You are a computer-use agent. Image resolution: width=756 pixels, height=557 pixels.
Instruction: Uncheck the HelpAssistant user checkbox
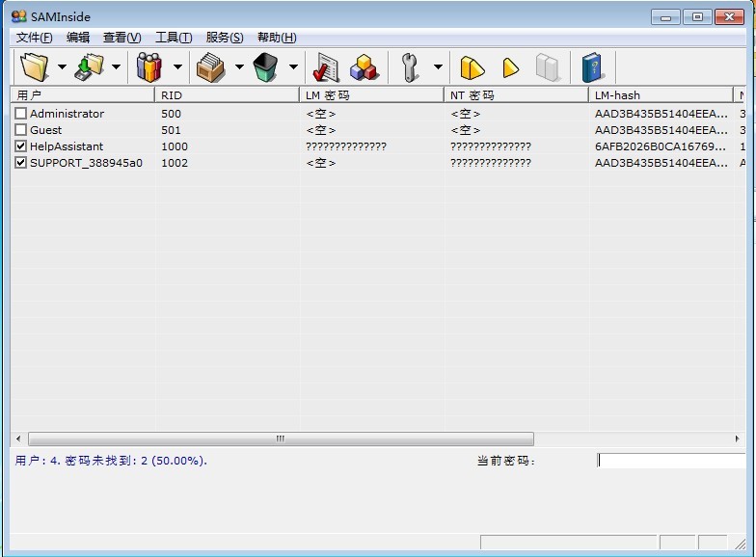click(x=21, y=146)
